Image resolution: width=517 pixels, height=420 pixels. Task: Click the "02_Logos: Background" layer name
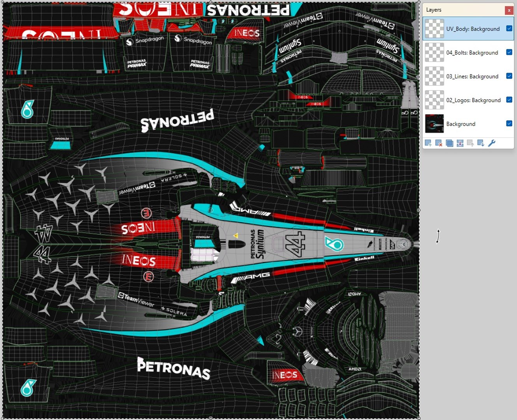pos(473,100)
